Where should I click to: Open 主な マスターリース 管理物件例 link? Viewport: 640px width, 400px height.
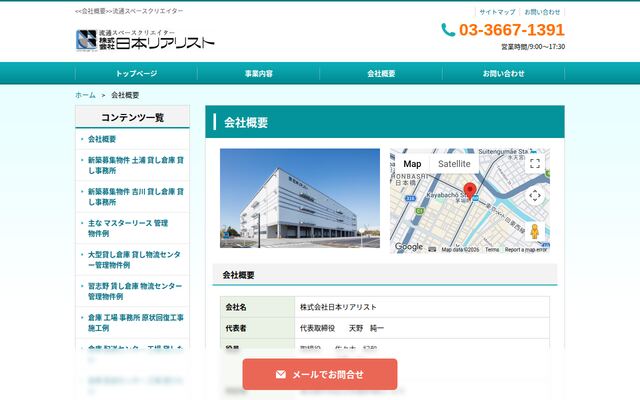(128, 228)
